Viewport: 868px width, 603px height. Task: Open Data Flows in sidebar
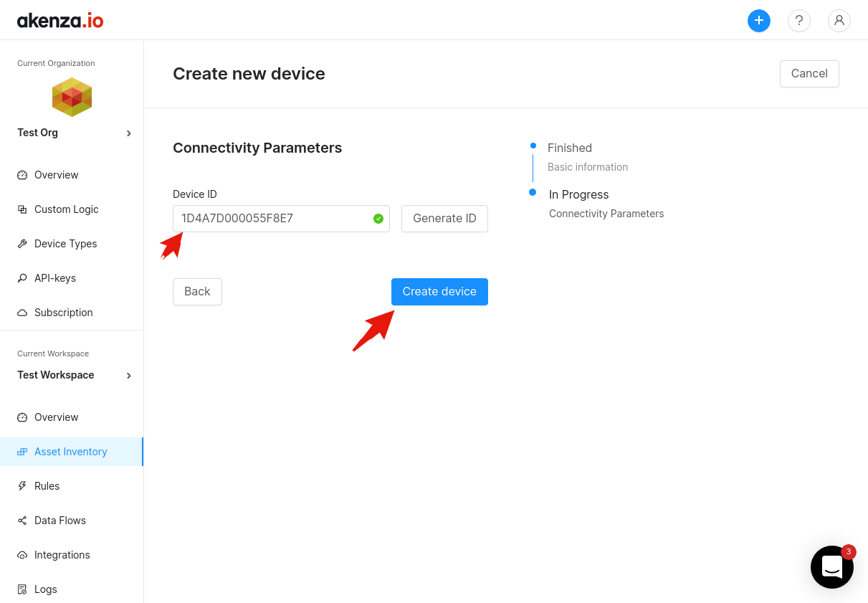click(x=60, y=521)
